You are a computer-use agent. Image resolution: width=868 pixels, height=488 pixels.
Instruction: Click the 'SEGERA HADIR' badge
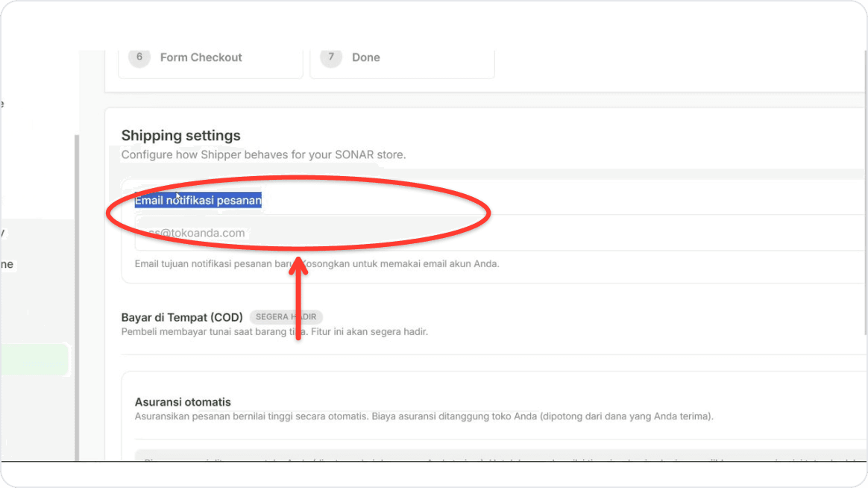286,317
